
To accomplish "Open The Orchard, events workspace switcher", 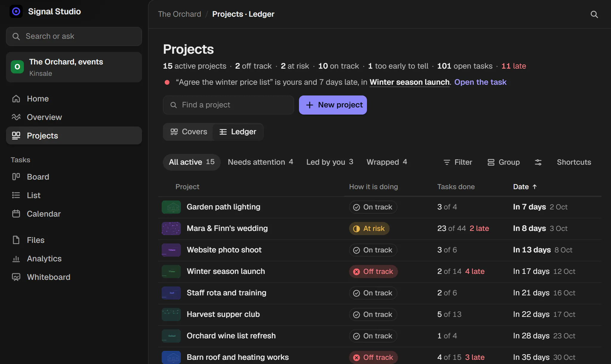I will click(x=74, y=67).
